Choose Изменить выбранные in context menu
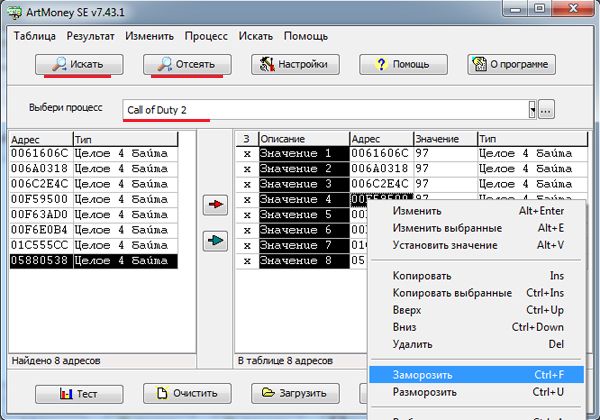600x420 pixels. (476, 228)
